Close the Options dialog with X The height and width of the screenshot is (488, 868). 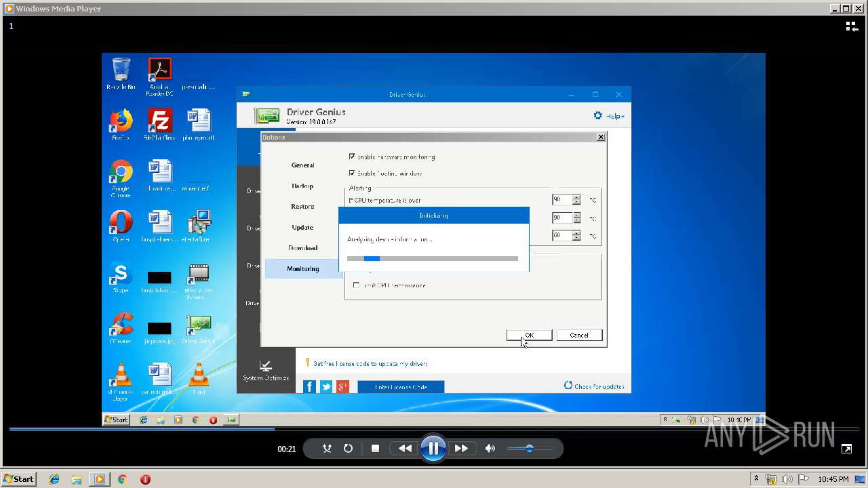click(x=600, y=137)
